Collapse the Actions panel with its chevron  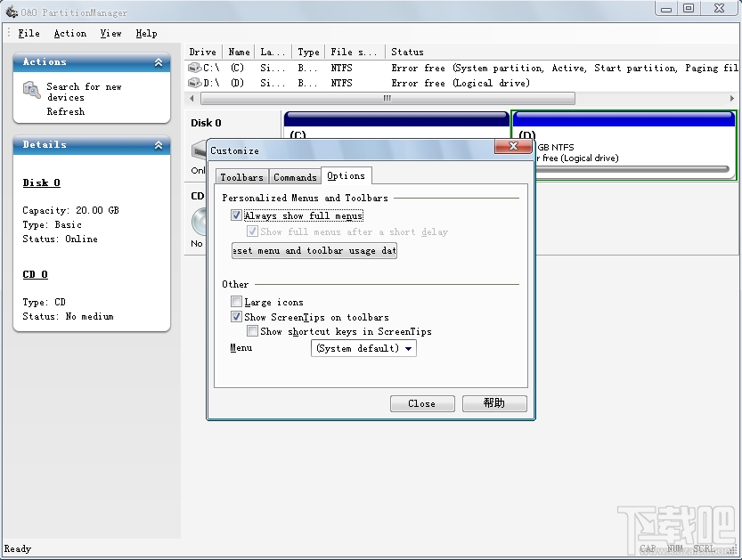(159, 62)
